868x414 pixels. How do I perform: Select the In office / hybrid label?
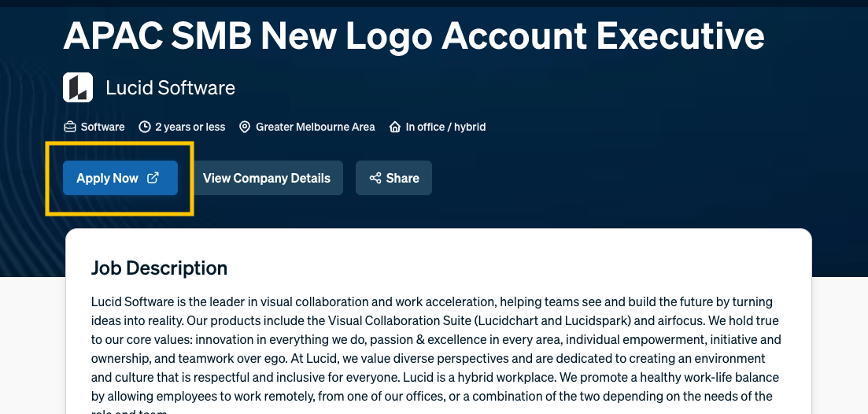pyautogui.click(x=445, y=127)
